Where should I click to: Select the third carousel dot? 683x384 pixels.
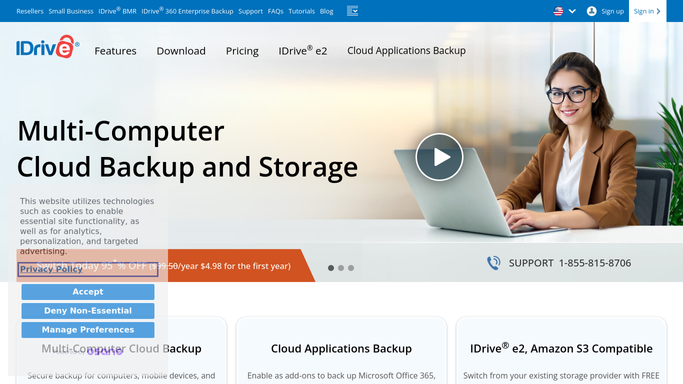[x=351, y=268]
